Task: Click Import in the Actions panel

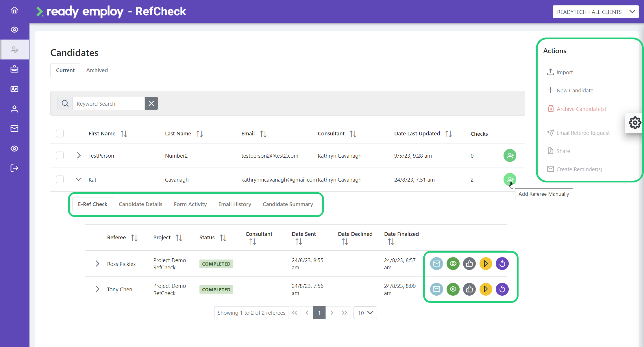Action: (x=560, y=72)
